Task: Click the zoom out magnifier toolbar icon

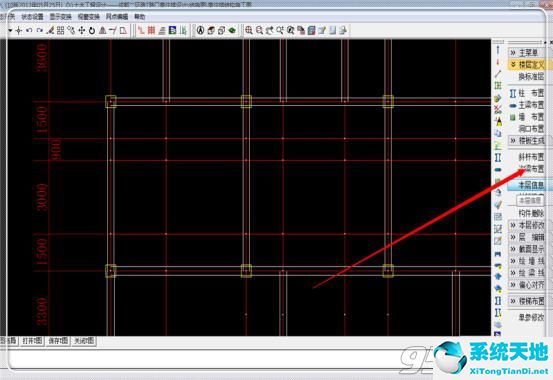Action: pos(259,30)
